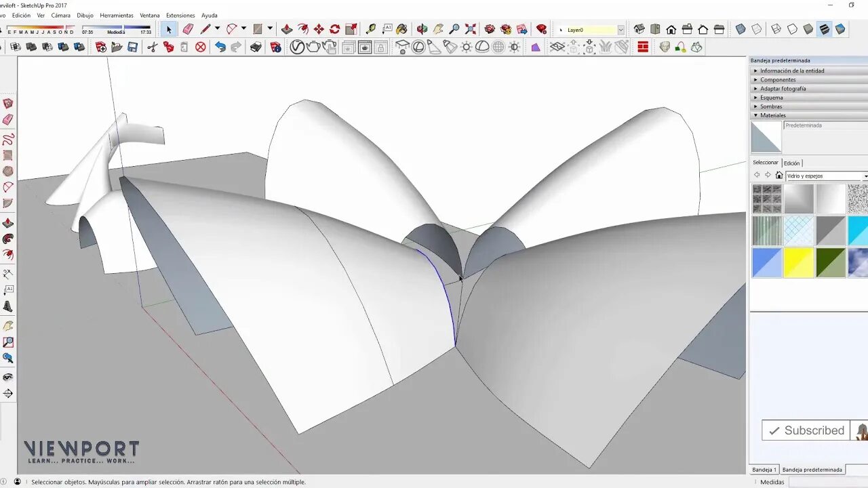The width and height of the screenshot is (868, 488).
Task: Select the yellow glass material swatch
Action: pyautogui.click(x=799, y=262)
